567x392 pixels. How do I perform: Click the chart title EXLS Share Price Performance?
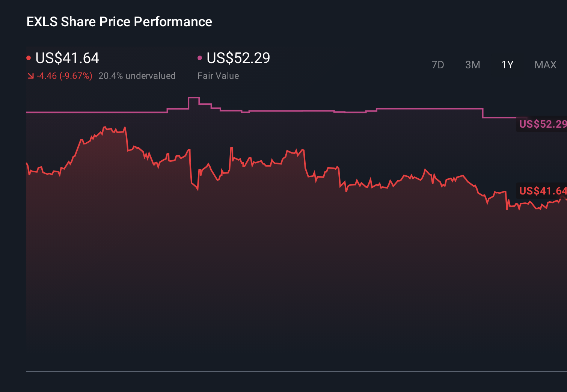coord(119,22)
